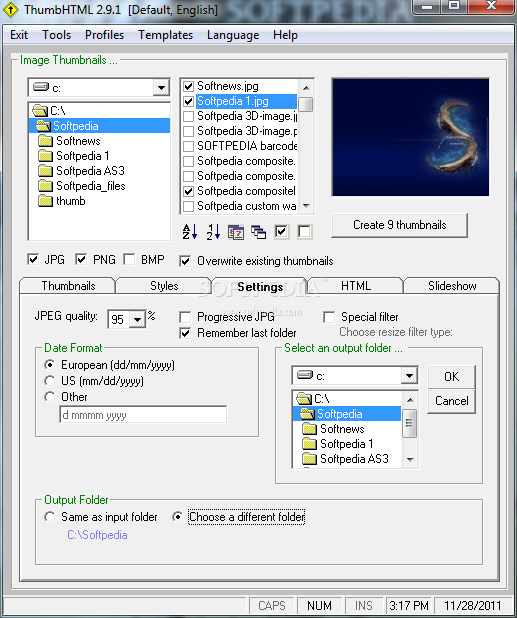
Task: Enable Special filter checkbox
Action: (x=329, y=317)
